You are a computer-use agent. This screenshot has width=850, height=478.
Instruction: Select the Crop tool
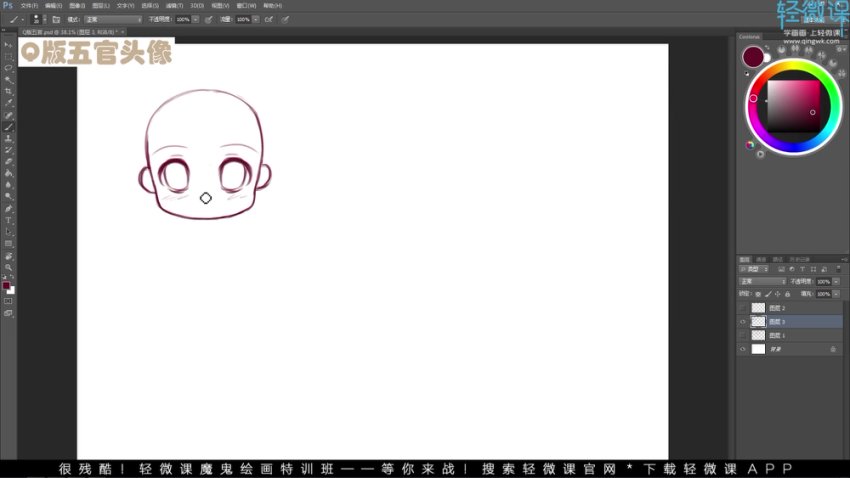point(8,92)
